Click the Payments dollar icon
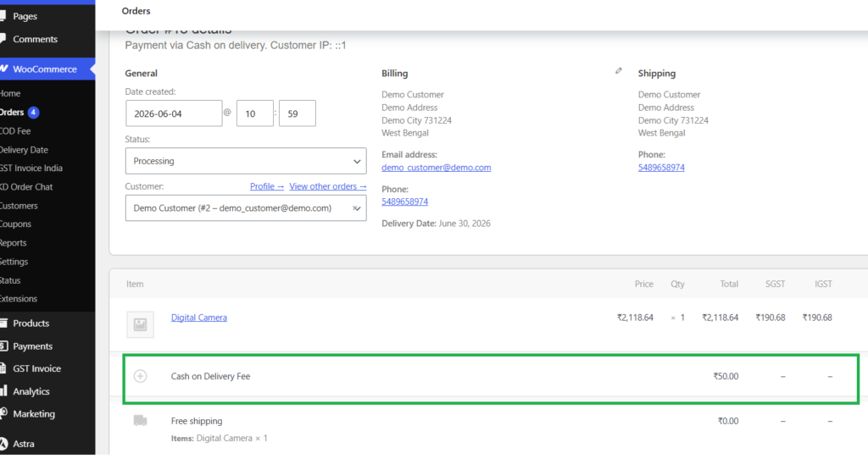 [x=3, y=346]
